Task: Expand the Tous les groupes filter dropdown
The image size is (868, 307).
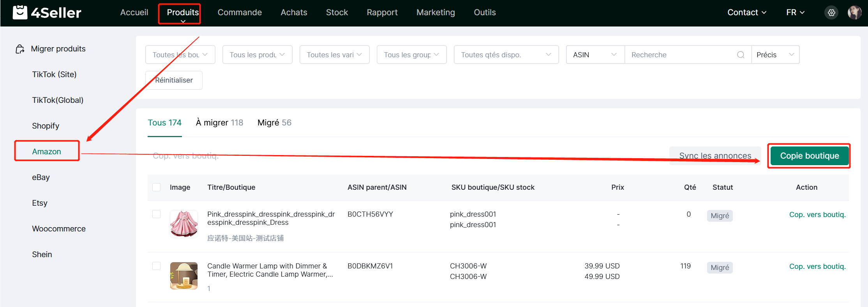Action: pos(412,55)
